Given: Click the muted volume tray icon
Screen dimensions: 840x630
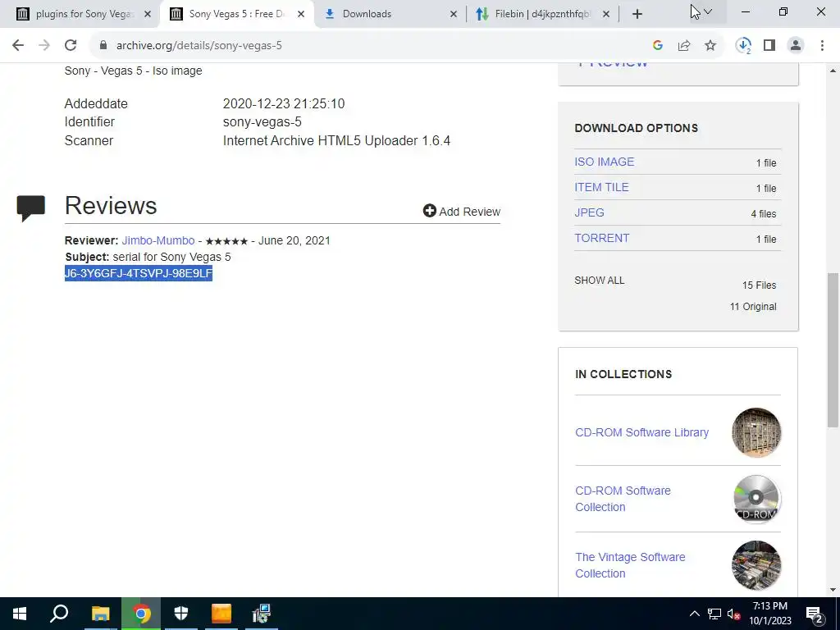Looking at the screenshot, I should click(734, 614).
